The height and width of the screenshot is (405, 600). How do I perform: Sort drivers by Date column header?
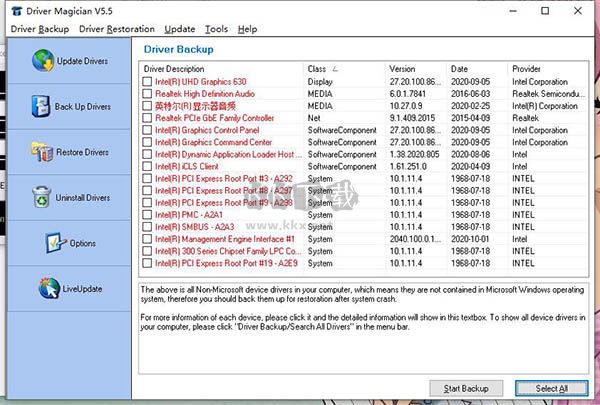479,68
